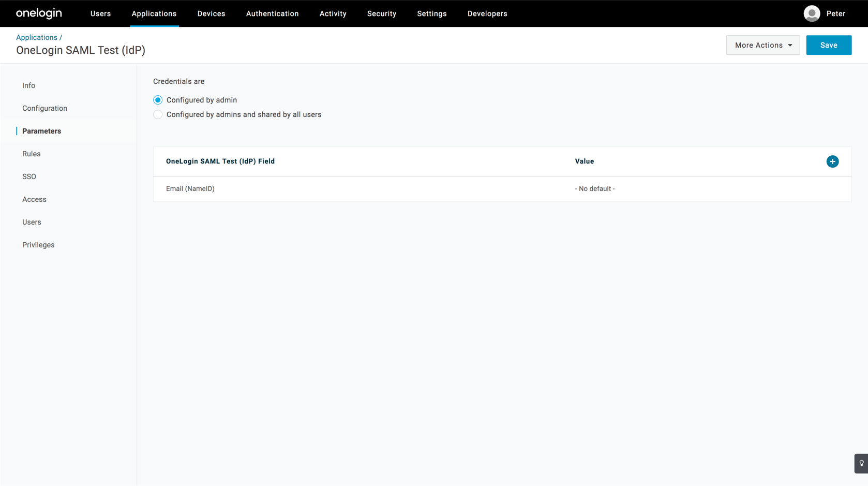Open the Email (NameID) parameter row
Image resolution: width=868 pixels, height=486 pixels.
coord(502,189)
